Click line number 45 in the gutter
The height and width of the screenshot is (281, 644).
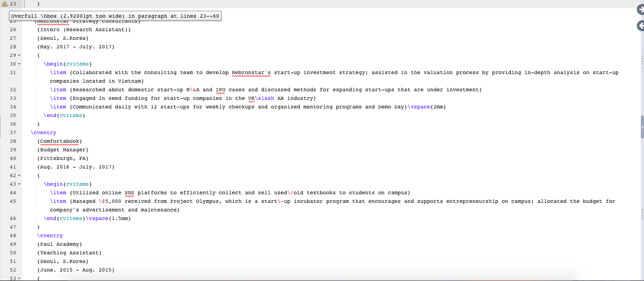(x=13, y=201)
